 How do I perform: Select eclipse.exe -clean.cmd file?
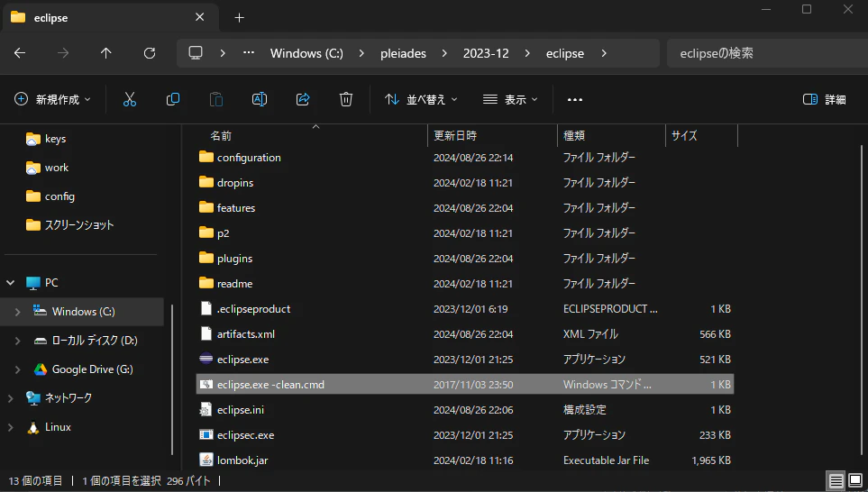point(465,384)
